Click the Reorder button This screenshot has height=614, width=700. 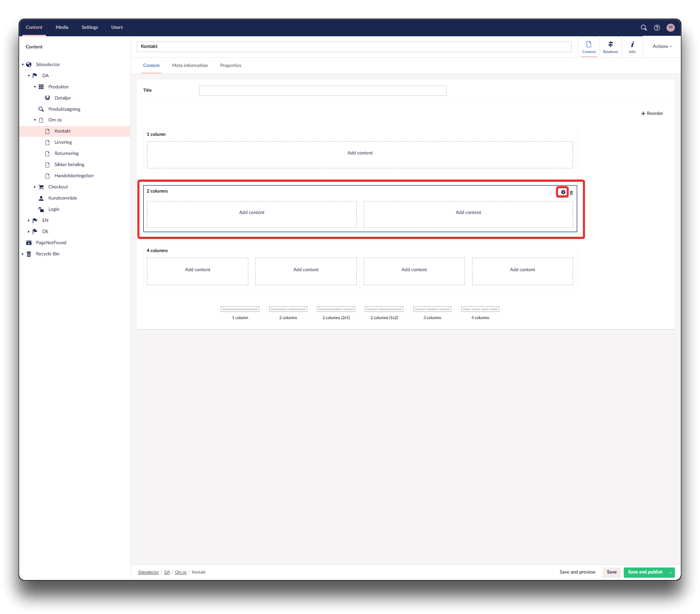point(652,113)
